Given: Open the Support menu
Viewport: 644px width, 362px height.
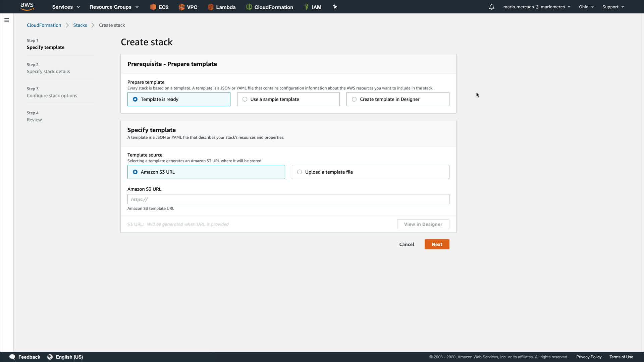Looking at the screenshot, I should [x=613, y=7].
